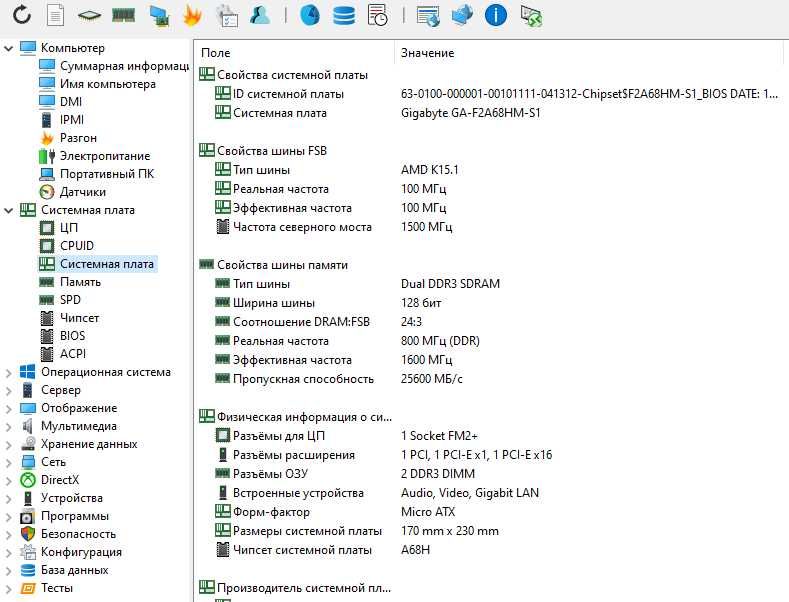Click the schedule clock toolbar icon

(377, 15)
